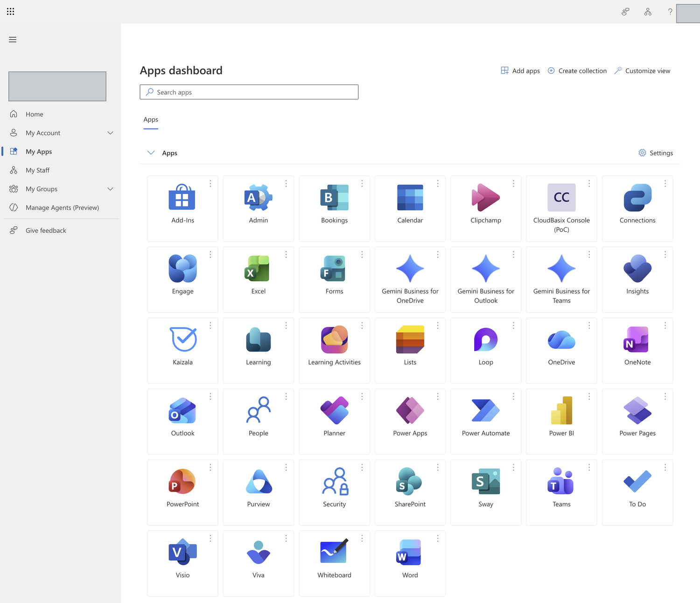Open Power BI app

(x=561, y=421)
